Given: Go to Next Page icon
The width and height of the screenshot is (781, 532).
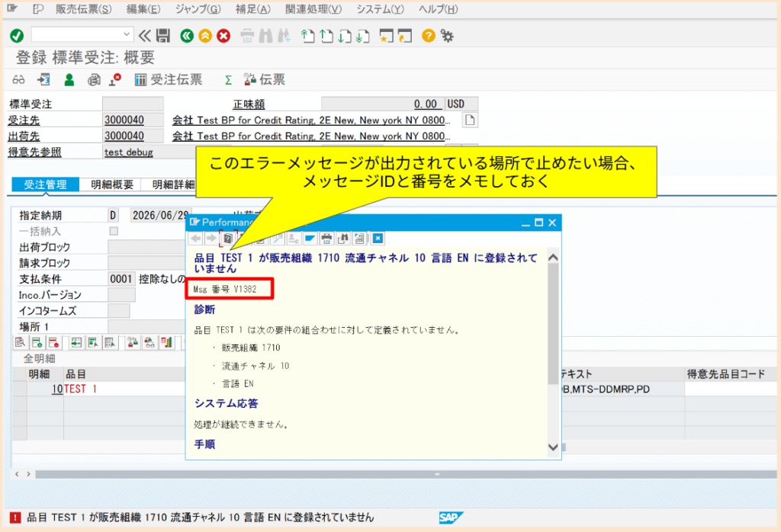Looking at the screenshot, I should pos(345,36).
